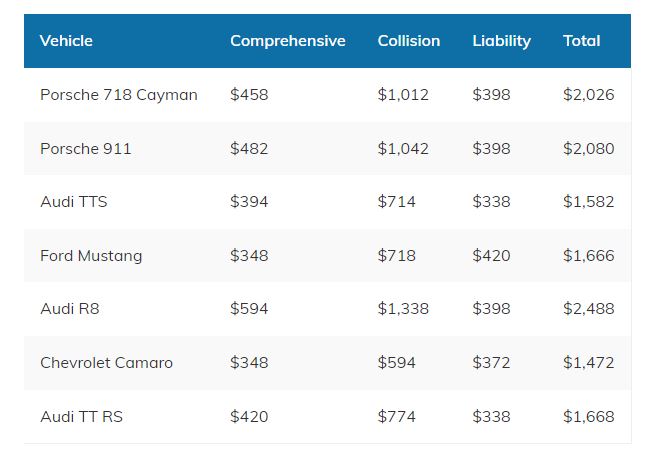Click the $1,472 Chevrolet Camaro total
The image size is (656, 464).
click(x=589, y=363)
